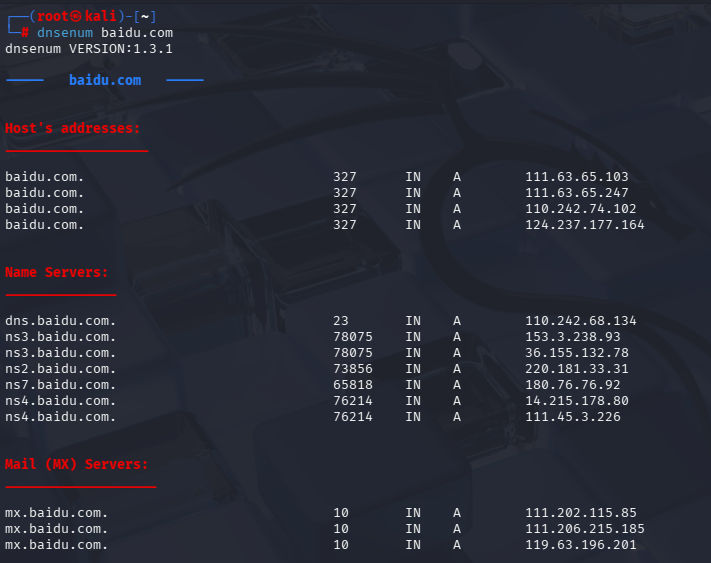Screen dimensions: 711x563
Task: Click the blue baidu.com heading
Action: (x=105, y=80)
